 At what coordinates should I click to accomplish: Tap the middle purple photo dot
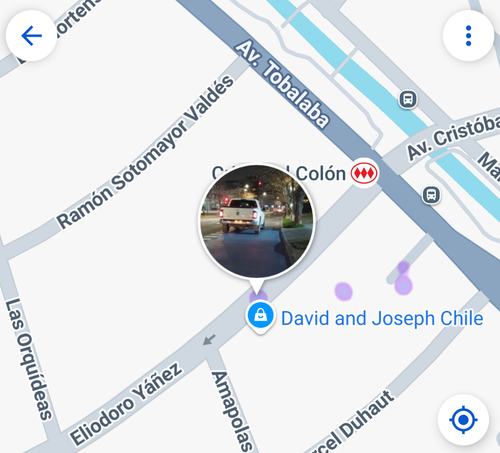(343, 291)
